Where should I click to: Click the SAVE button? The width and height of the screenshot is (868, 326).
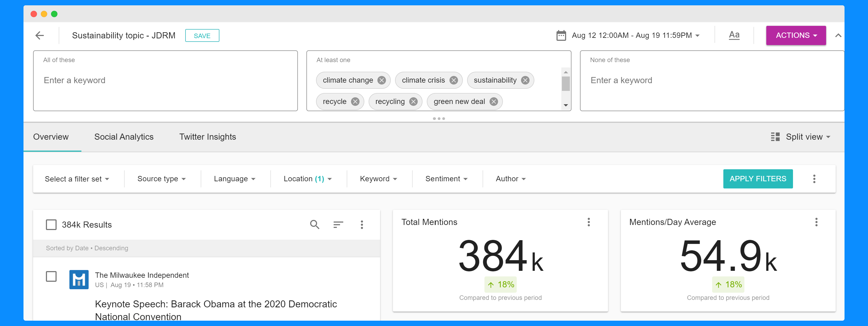coord(202,36)
